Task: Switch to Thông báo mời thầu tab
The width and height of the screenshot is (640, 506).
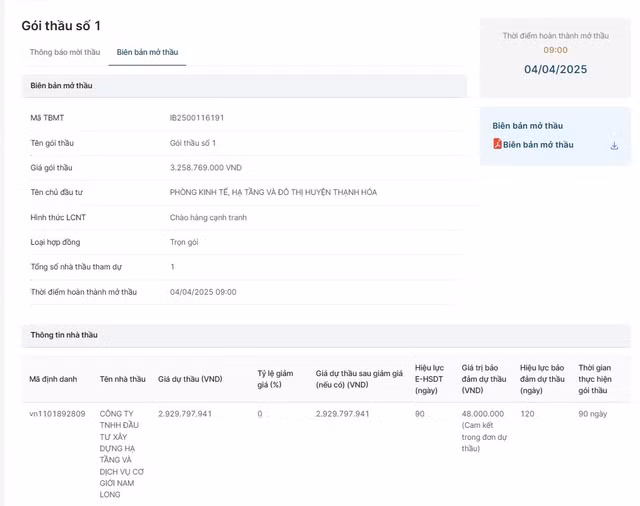Action: pos(65,52)
